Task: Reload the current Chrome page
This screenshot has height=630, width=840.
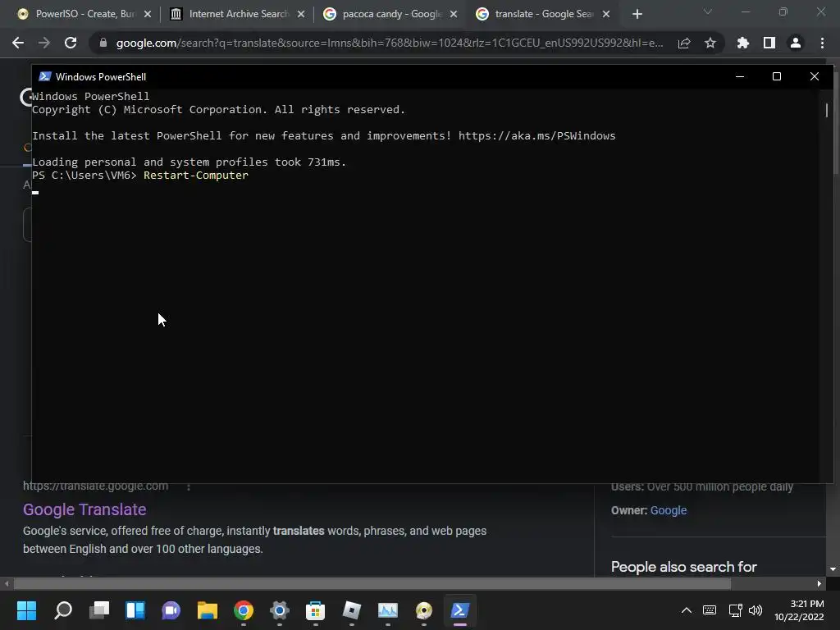Action: 71,43
